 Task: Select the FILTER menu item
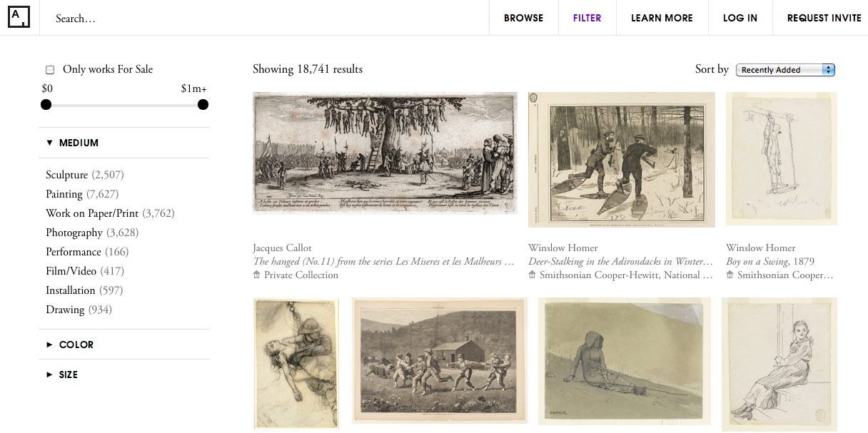coord(587,18)
